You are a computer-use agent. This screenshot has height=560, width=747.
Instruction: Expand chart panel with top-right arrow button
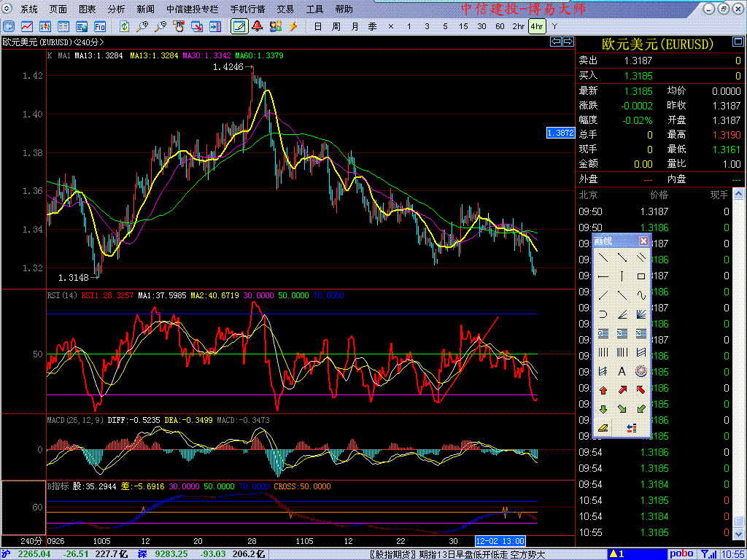point(567,42)
